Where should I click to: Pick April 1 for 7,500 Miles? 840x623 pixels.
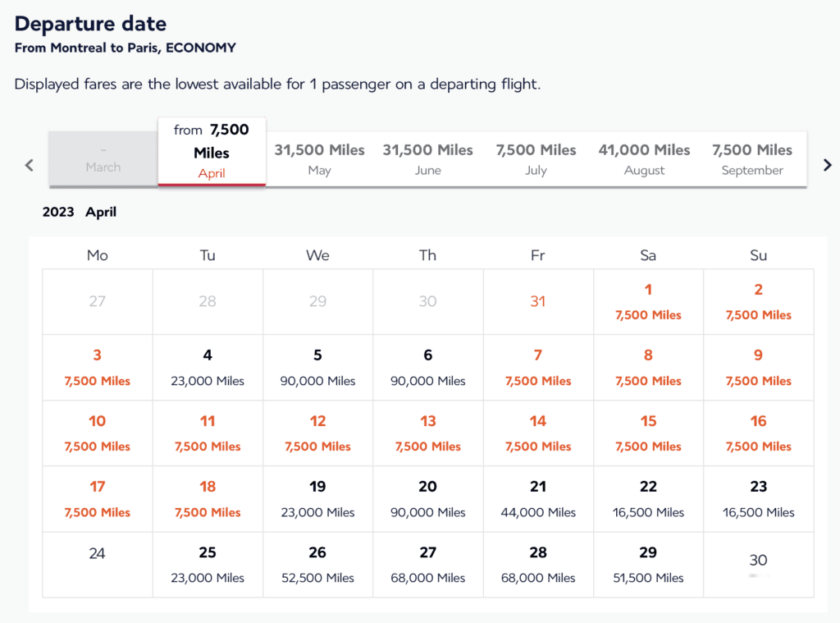[648, 301]
